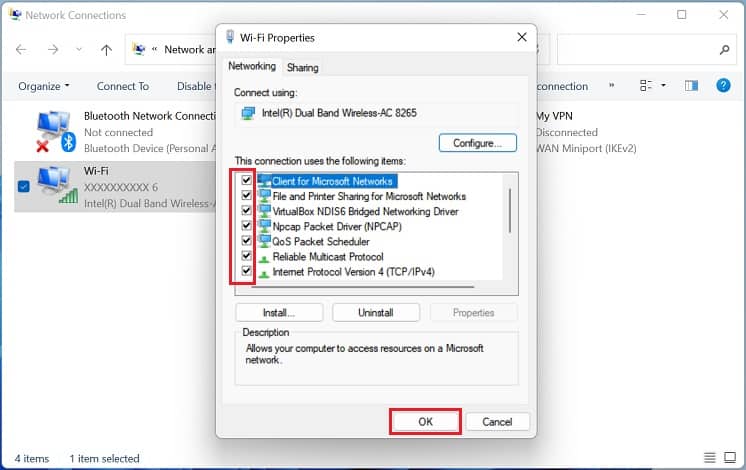Switch to the Networking tab
The height and width of the screenshot is (470, 746).
(252, 66)
